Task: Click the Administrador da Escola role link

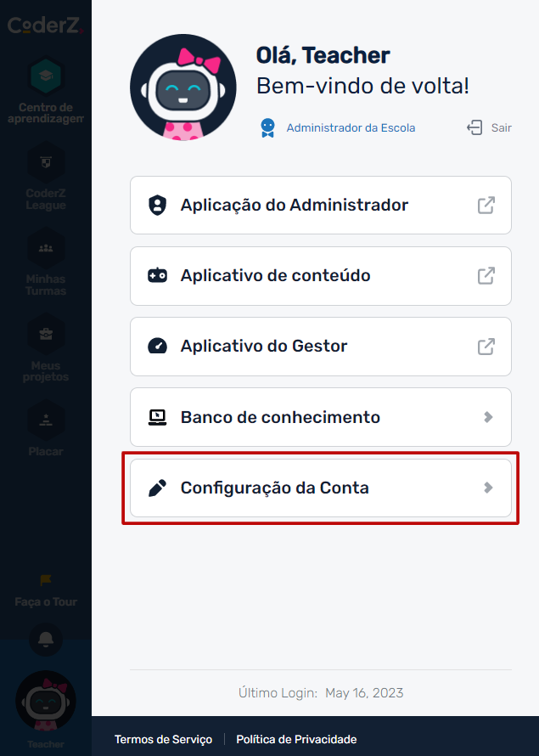Action: tap(351, 127)
